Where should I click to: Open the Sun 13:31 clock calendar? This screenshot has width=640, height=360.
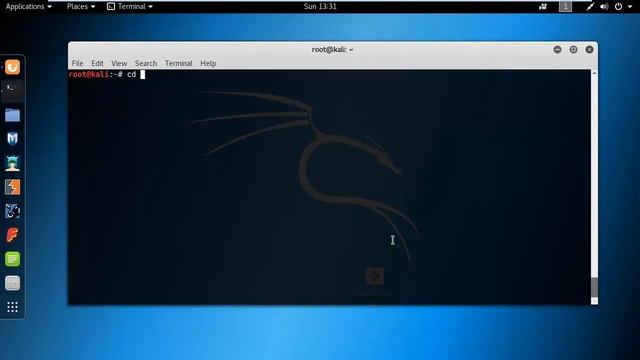(x=320, y=7)
